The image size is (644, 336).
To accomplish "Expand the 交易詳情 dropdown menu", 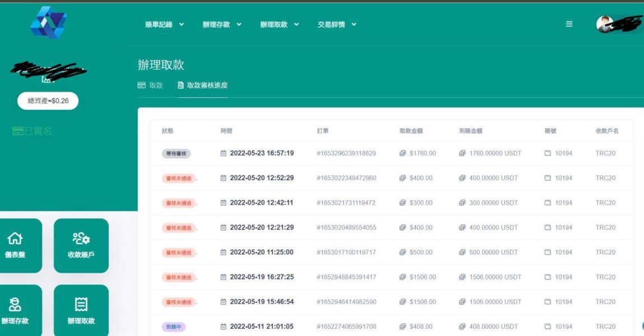I will tap(337, 25).
